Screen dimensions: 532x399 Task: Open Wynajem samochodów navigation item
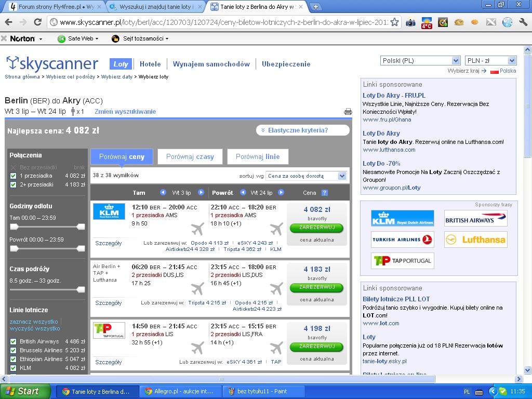pyautogui.click(x=211, y=64)
